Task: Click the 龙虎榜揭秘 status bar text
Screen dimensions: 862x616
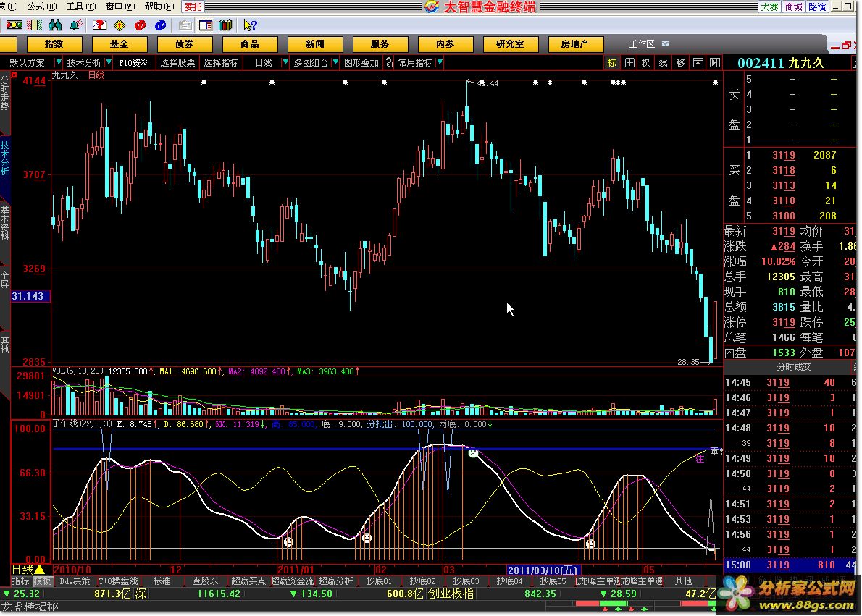Action: [x=30, y=607]
